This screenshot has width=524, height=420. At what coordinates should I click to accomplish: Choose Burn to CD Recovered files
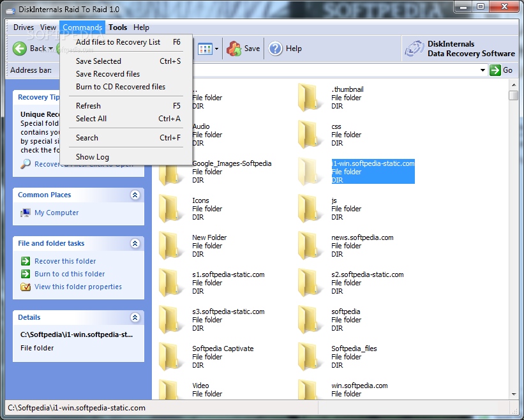(x=126, y=87)
